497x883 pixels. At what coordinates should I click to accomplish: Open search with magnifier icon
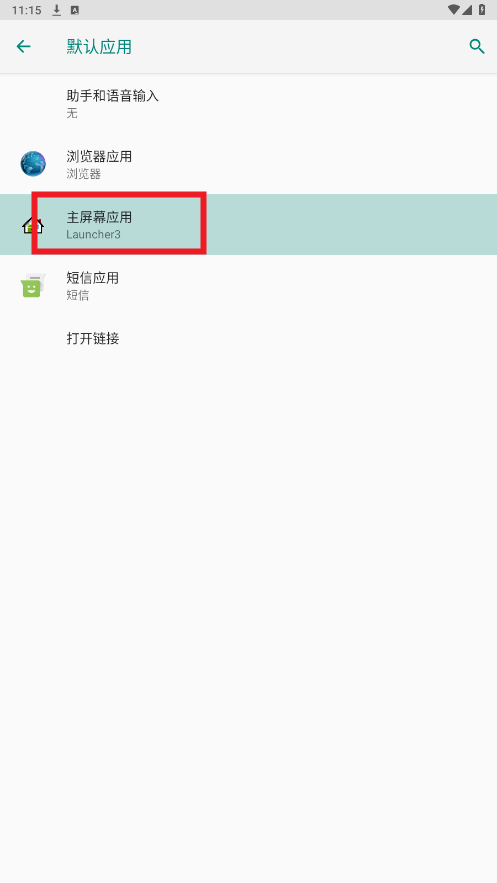point(477,47)
